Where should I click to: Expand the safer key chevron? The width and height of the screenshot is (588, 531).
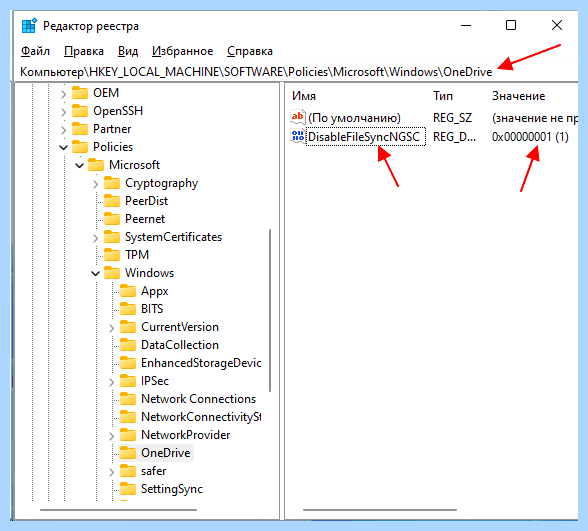tap(111, 472)
